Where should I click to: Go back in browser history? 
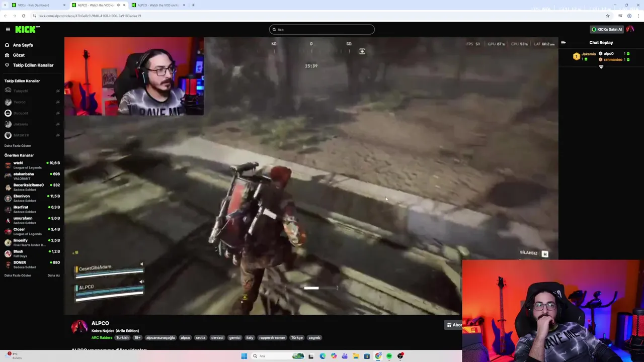point(6,16)
